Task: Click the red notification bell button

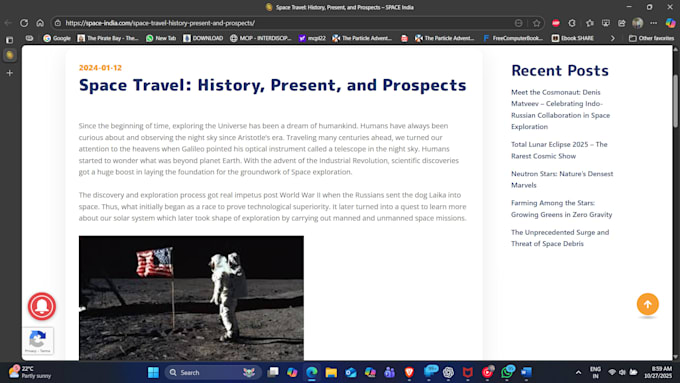Action: point(42,306)
